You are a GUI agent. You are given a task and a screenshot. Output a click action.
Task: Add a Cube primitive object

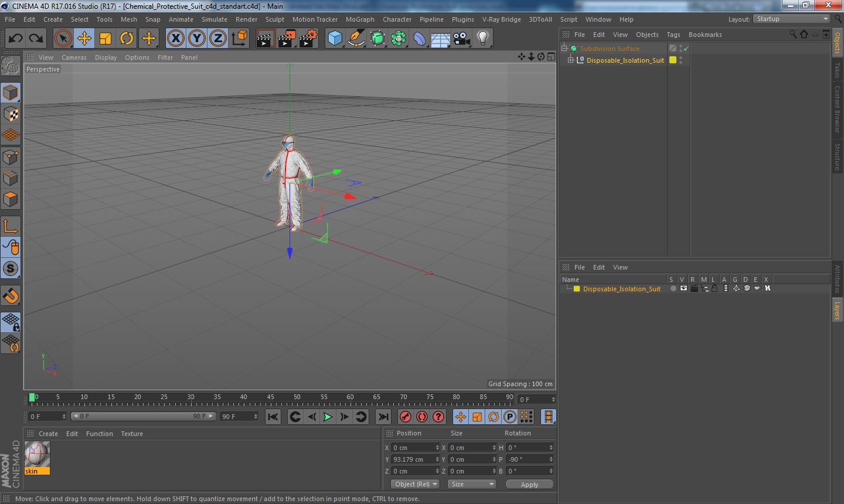(335, 39)
